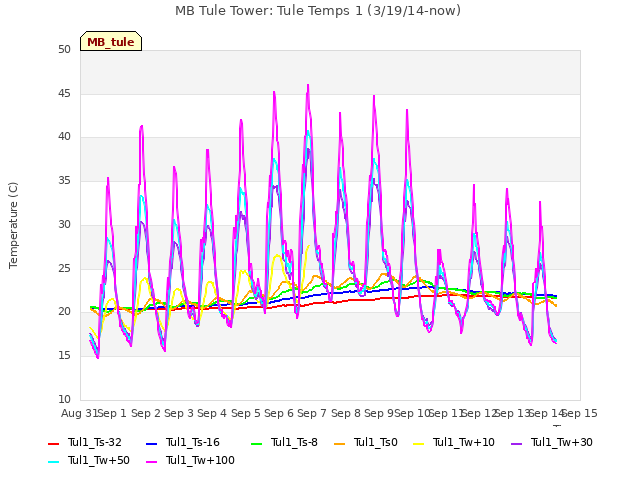The image size is (640, 480).
Task: Select the Tul1_Tw+30 legend label
Action: tap(562, 442)
